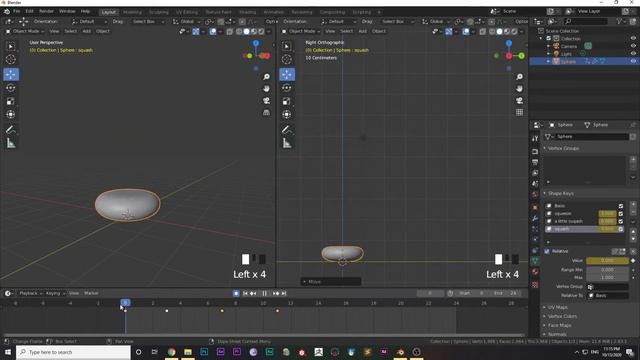This screenshot has width=640, height=360.
Task: Select the Scale tool in left viewport
Action: [11, 101]
